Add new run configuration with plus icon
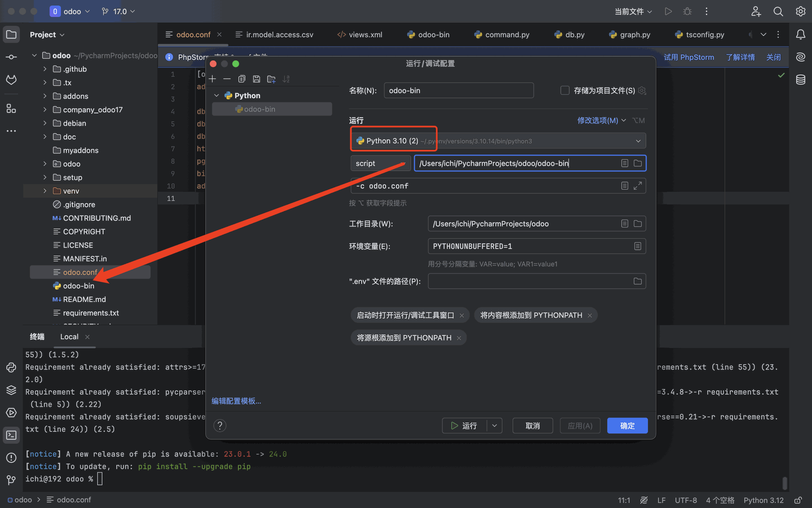812x508 pixels. 212,79
